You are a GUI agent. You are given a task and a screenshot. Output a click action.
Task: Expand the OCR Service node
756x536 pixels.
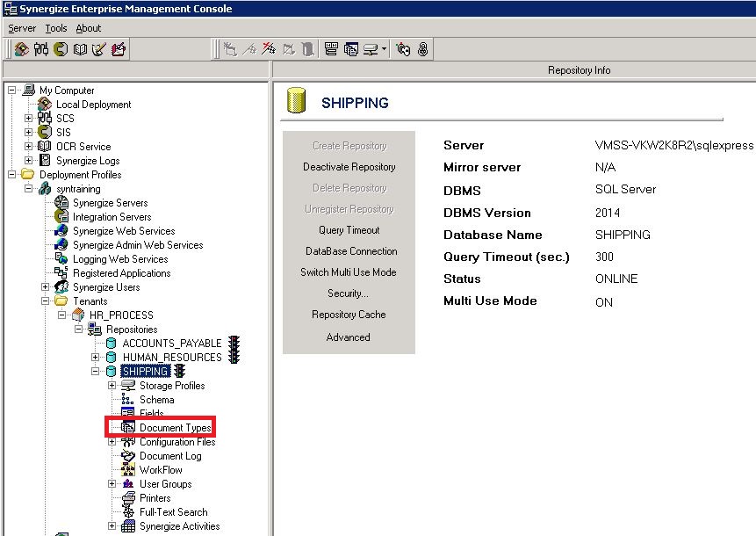[x=28, y=146]
